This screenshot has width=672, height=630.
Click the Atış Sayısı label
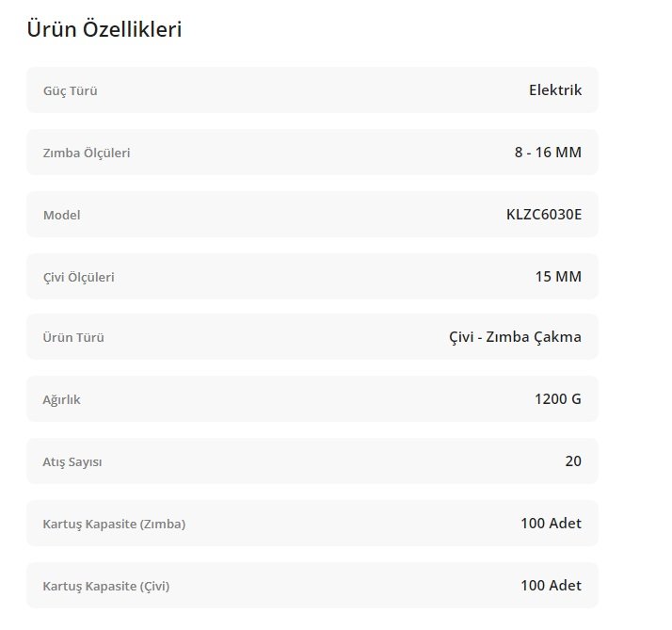click(72, 462)
